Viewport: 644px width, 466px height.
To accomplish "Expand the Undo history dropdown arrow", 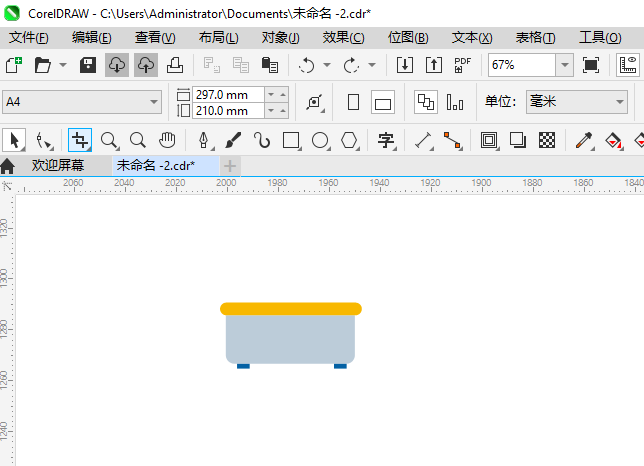I will [x=327, y=65].
